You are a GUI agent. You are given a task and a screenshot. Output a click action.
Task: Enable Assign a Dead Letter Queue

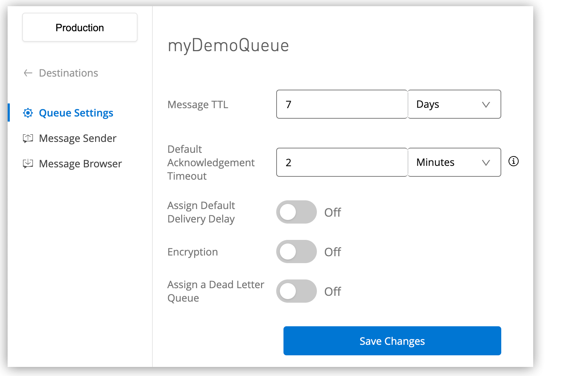click(x=296, y=291)
